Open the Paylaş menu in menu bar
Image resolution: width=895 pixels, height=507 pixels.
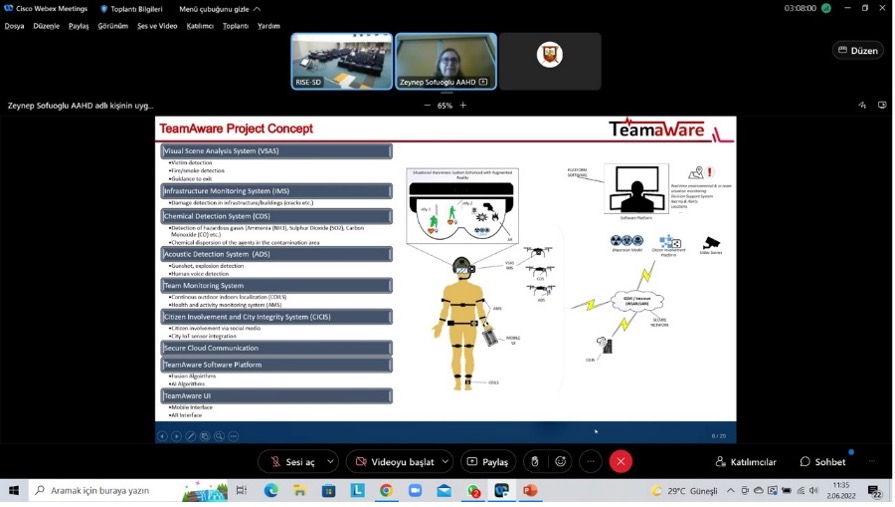click(x=79, y=26)
